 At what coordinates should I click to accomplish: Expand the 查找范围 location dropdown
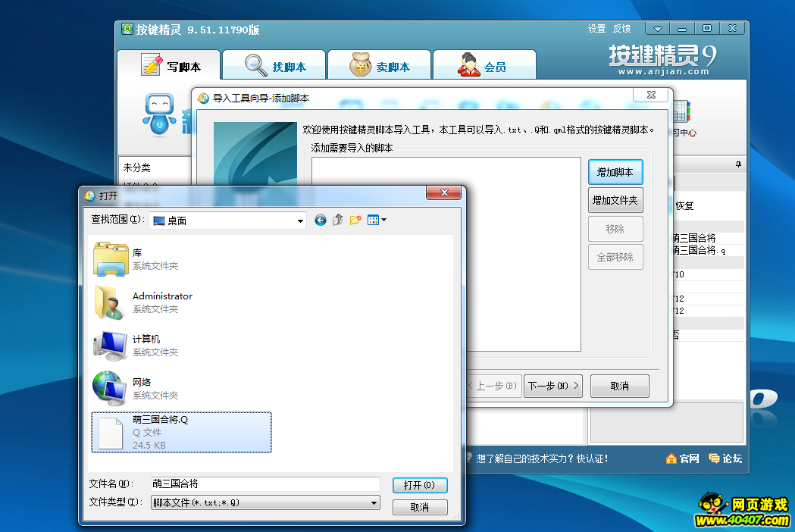pyautogui.click(x=300, y=221)
